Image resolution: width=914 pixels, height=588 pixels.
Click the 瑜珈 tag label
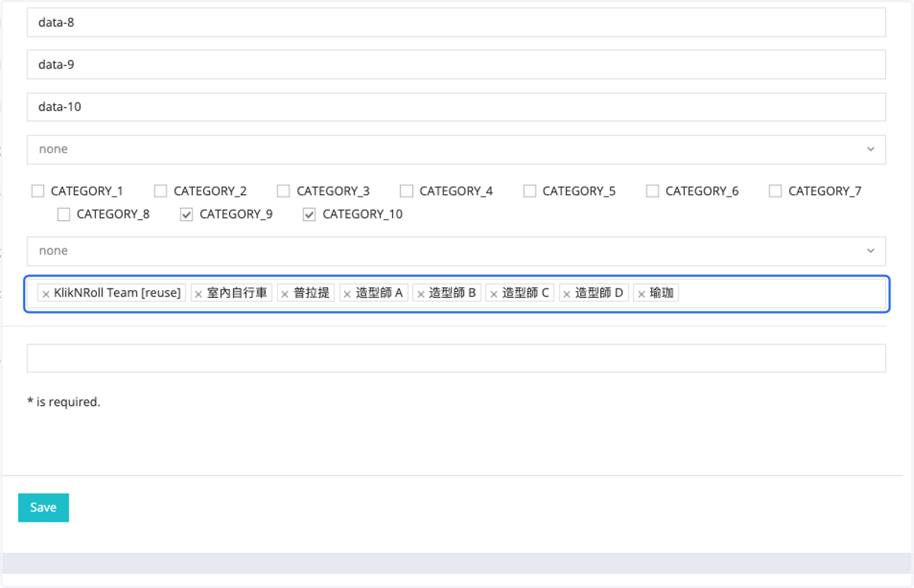[x=662, y=292]
